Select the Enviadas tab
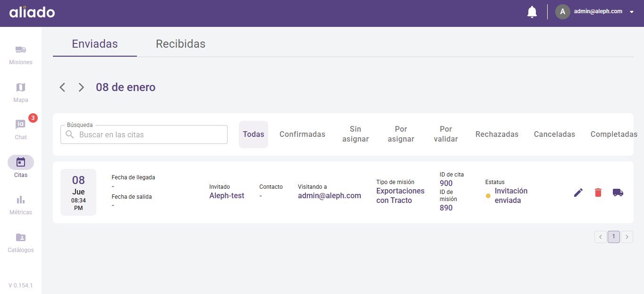The height and width of the screenshot is (294, 644). click(95, 44)
